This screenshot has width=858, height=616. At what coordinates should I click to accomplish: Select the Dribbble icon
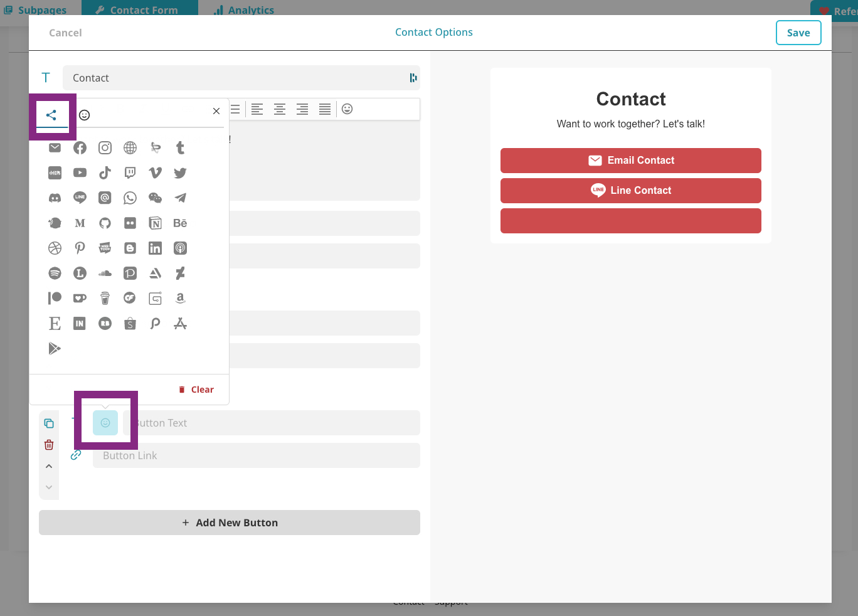(x=55, y=248)
